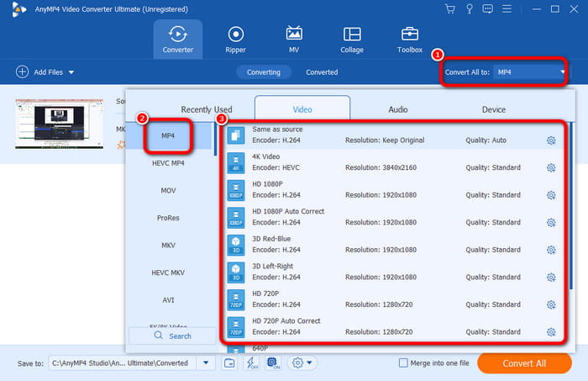The image size is (588, 381).
Task: Open settings gear for 3D Left-Right
Action: click(551, 278)
